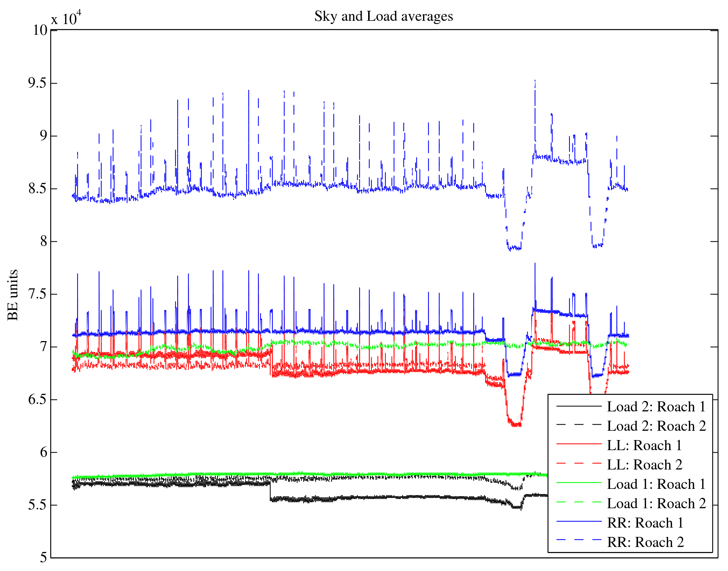728x571 pixels.
Task: Click the 'Load 1: Roach 1' legend text
Action: coord(656,484)
